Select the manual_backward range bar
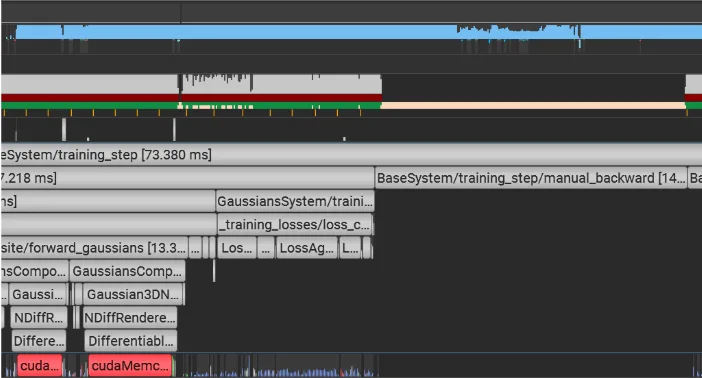 (x=531, y=178)
